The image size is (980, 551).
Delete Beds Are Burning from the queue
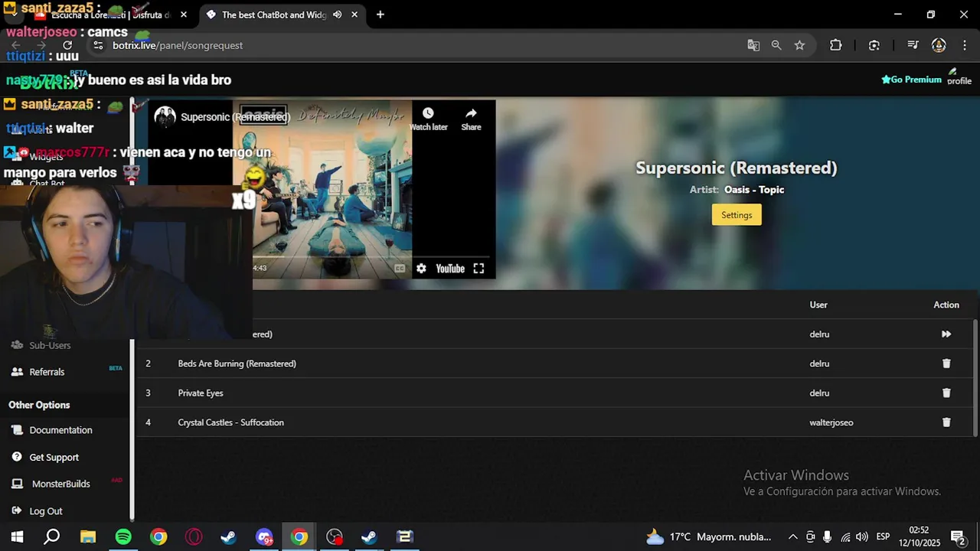(946, 364)
